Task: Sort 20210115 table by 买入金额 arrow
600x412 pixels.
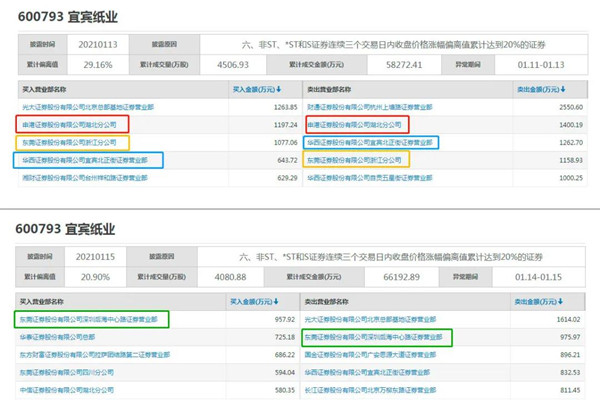Action: pyautogui.click(x=278, y=301)
